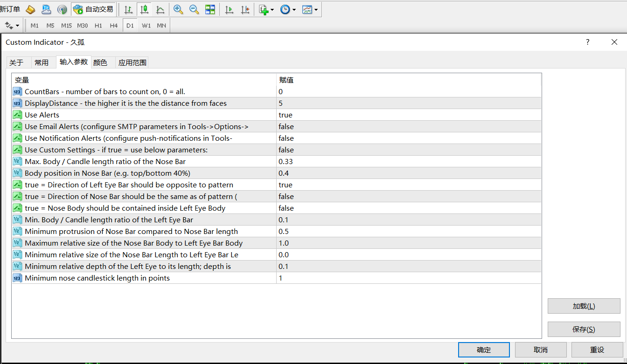Toggle chart shift icon
The height and width of the screenshot is (364, 627).
click(245, 9)
